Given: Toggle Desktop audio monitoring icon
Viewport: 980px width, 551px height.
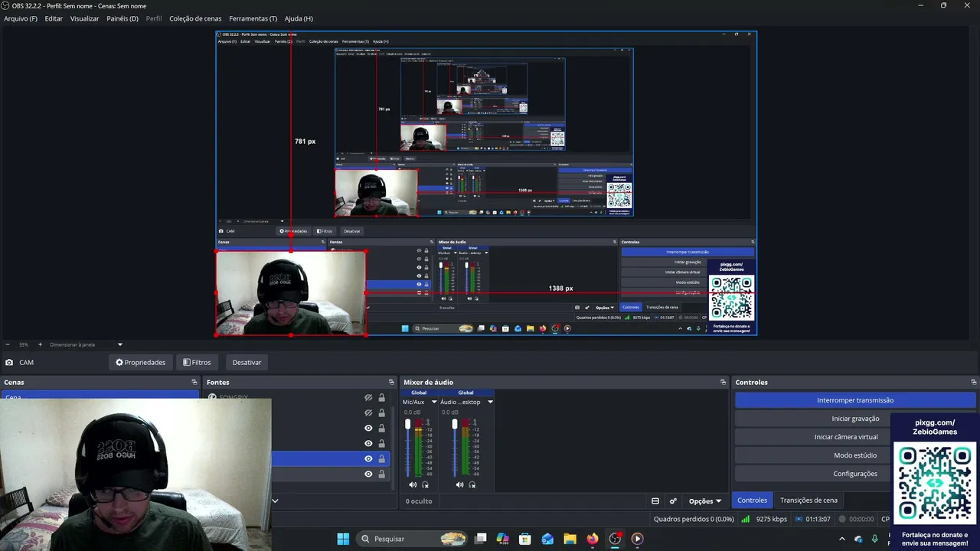Looking at the screenshot, I should point(472,484).
